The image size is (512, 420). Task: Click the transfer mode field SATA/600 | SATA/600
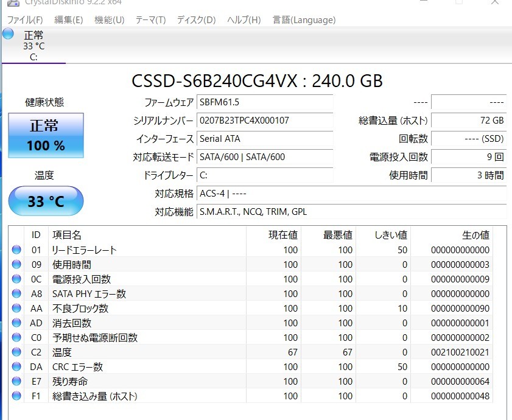(265, 157)
